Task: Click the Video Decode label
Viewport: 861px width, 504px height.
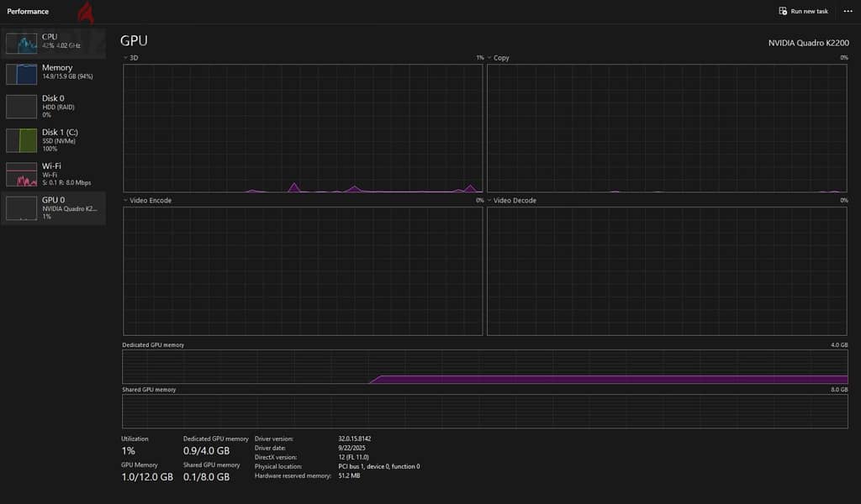Action: click(515, 200)
